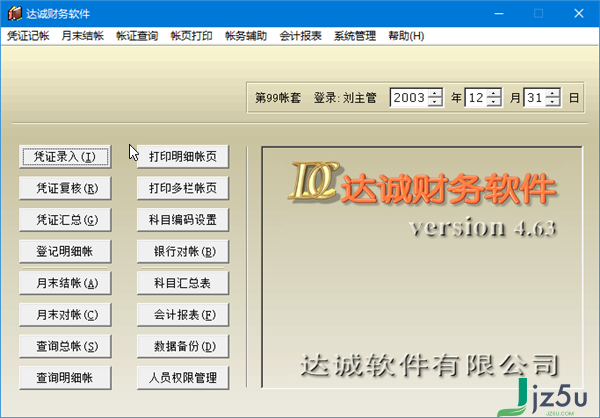Click the 会计报表(F) button

[183, 315]
